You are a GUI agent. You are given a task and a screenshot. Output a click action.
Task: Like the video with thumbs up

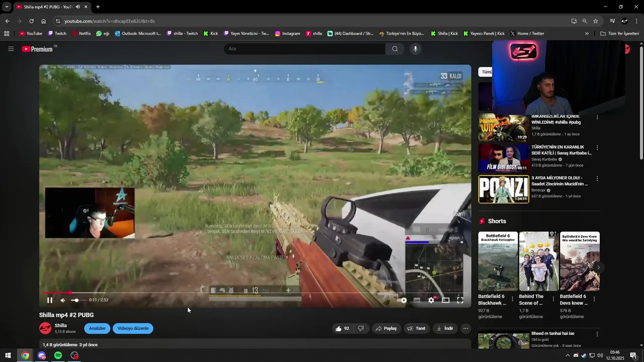coord(342,328)
